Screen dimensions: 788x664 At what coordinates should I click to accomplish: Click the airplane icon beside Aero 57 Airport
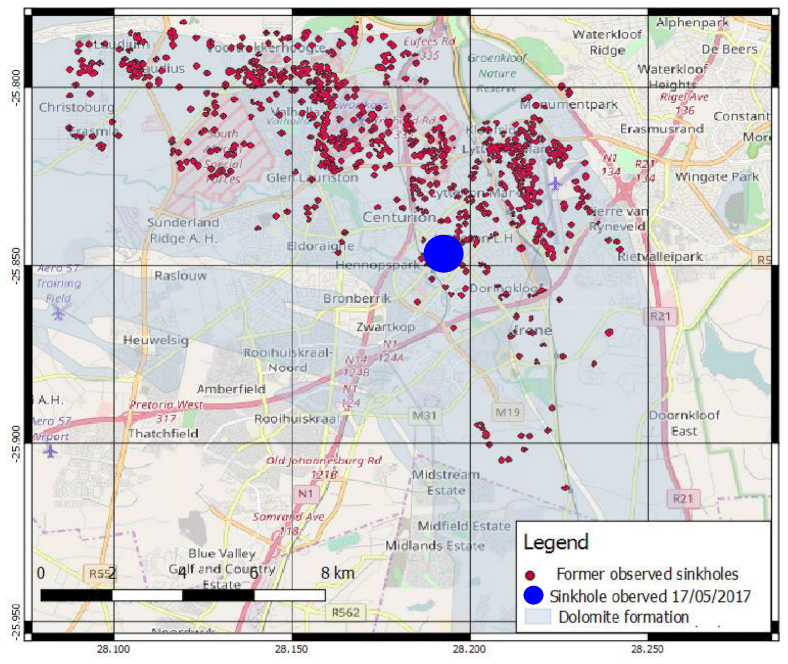50,451
